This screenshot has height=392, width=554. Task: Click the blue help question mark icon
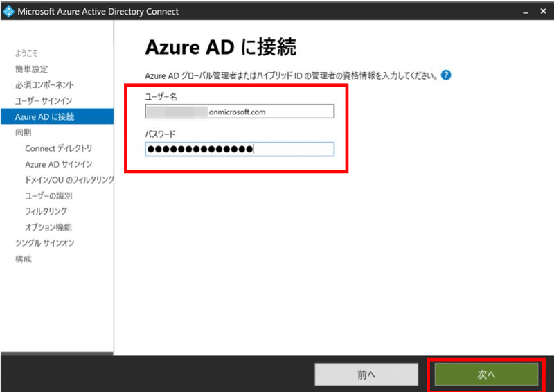coord(446,75)
